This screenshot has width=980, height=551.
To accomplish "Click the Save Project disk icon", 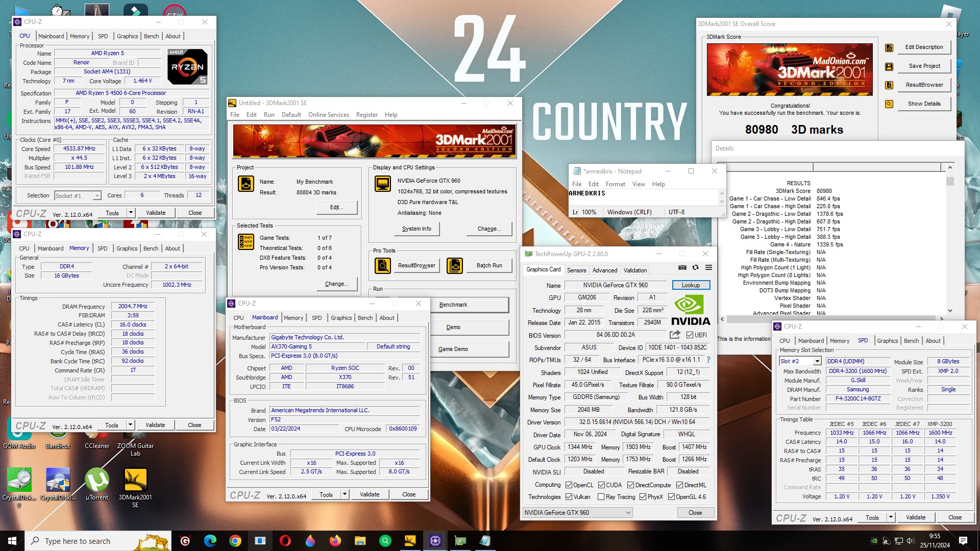I will 889,66.
